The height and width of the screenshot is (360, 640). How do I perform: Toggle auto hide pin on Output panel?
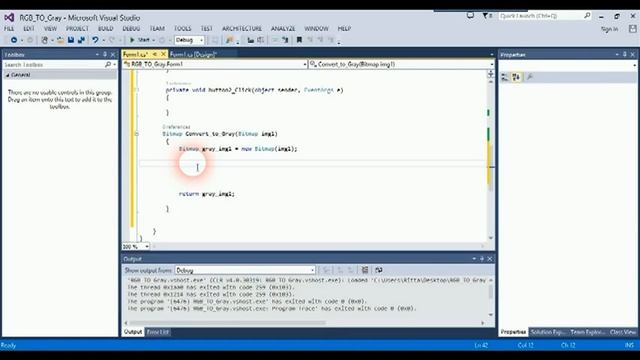pos(482,258)
